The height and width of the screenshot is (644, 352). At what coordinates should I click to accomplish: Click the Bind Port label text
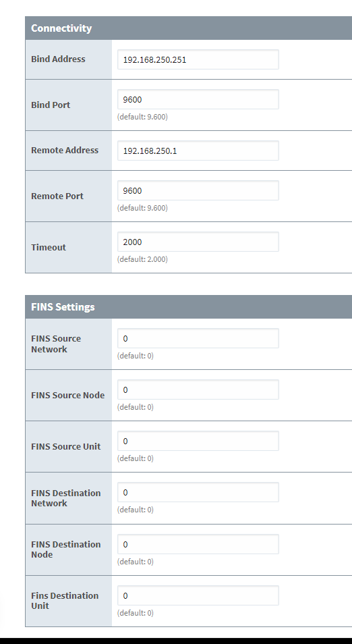coord(51,105)
